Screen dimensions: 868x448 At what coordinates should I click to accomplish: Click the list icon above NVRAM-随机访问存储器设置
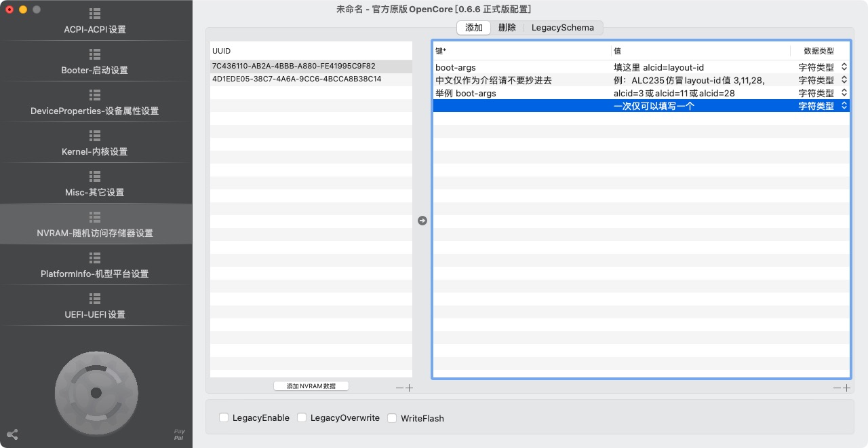pyautogui.click(x=95, y=217)
